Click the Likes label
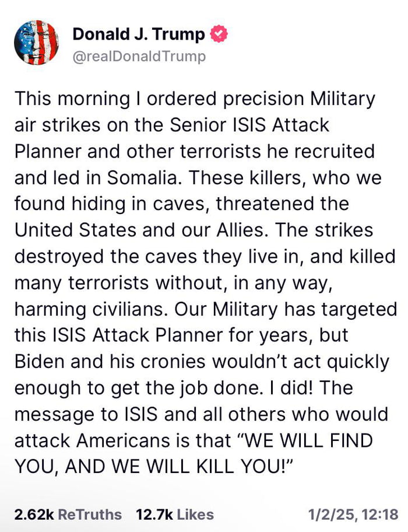This screenshot has width=408, height=532. pos(195,514)
